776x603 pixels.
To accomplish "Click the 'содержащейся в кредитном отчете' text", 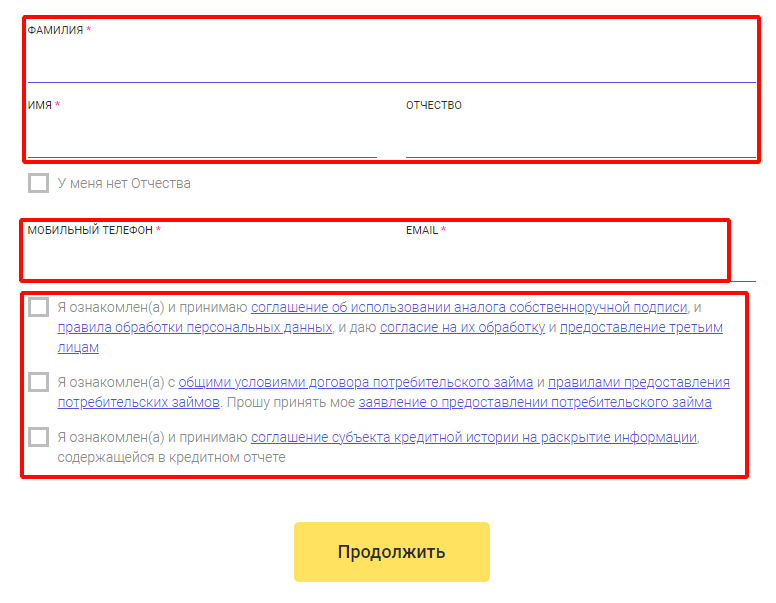I will coord(171,457).
